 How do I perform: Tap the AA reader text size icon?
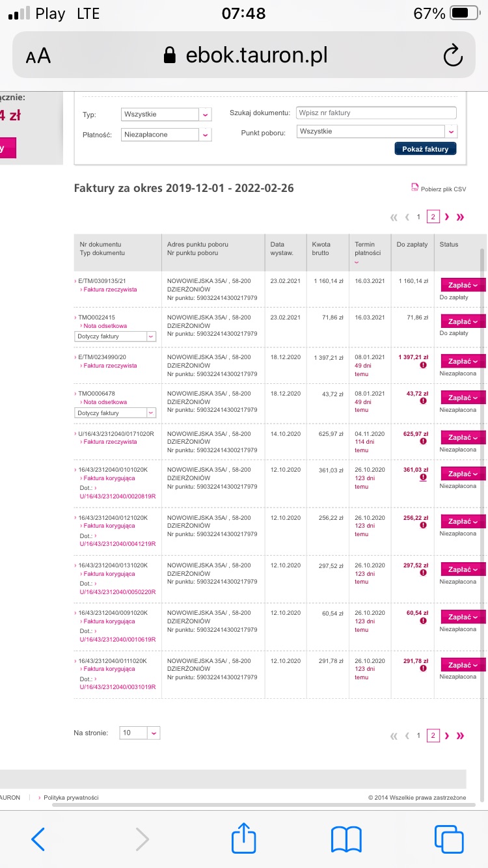(x=38, y=56)
